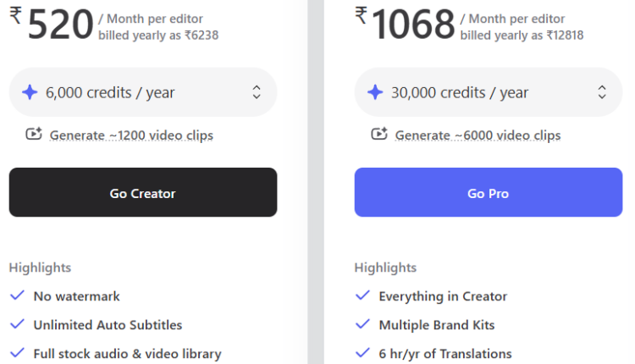Viewport: 635px width, 364px height.
Task: Click the Generate ~1200 video clips text
Action: tap(131, 135)
